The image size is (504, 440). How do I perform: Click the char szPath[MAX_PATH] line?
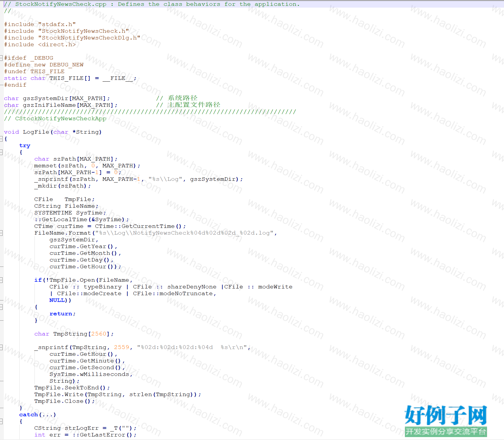pyautogui.click(x=76, y=159)
